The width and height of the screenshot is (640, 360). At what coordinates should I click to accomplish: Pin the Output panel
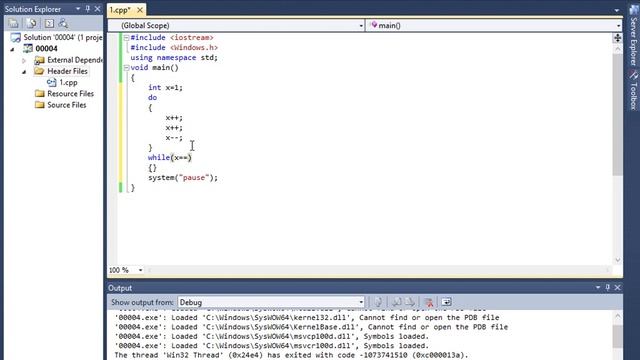coord(608,288)
